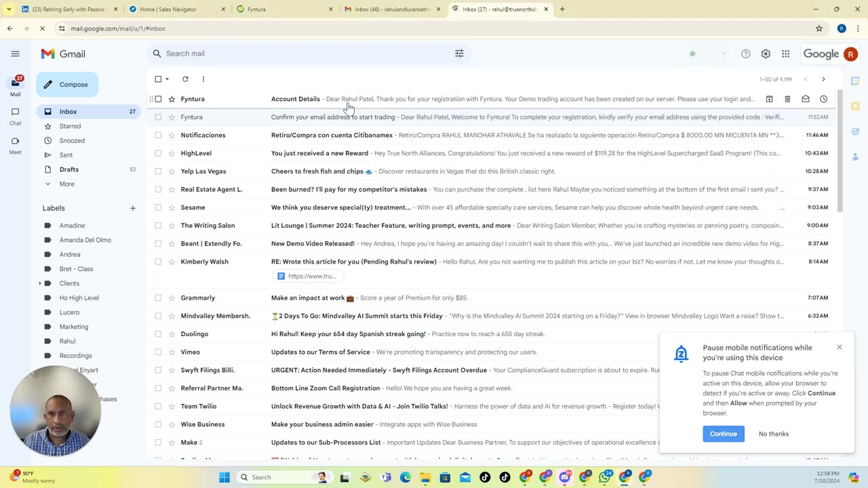
Task: Toggle the Select all checkbox
Action: pyautogui.click(x=158, y=79)
